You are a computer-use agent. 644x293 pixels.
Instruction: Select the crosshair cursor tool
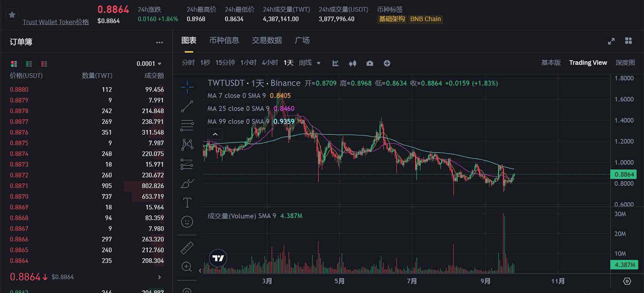[x=187, y=87]
